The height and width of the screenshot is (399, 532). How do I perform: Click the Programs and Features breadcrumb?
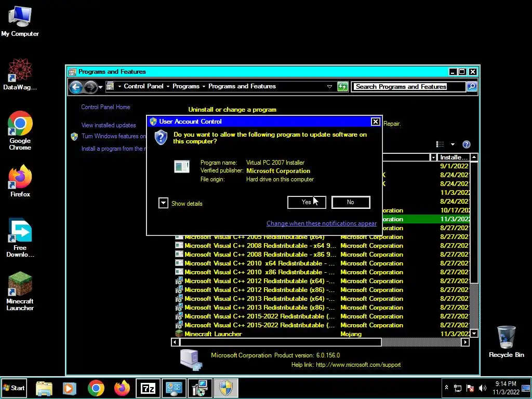(242, 86)
